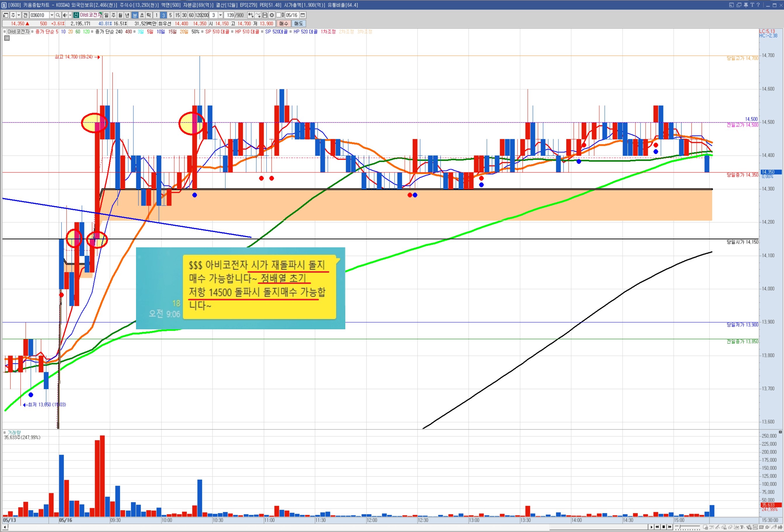Select the text annotation tool icon

742,527
